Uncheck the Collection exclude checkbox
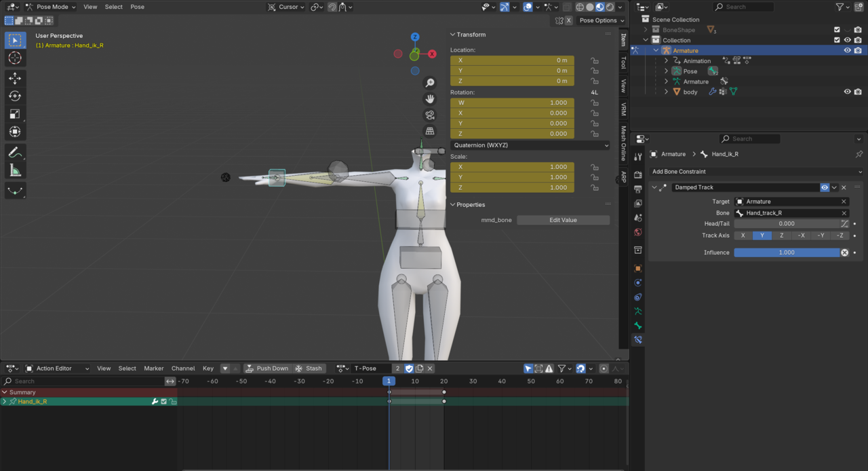 click(x=837, y=40)
